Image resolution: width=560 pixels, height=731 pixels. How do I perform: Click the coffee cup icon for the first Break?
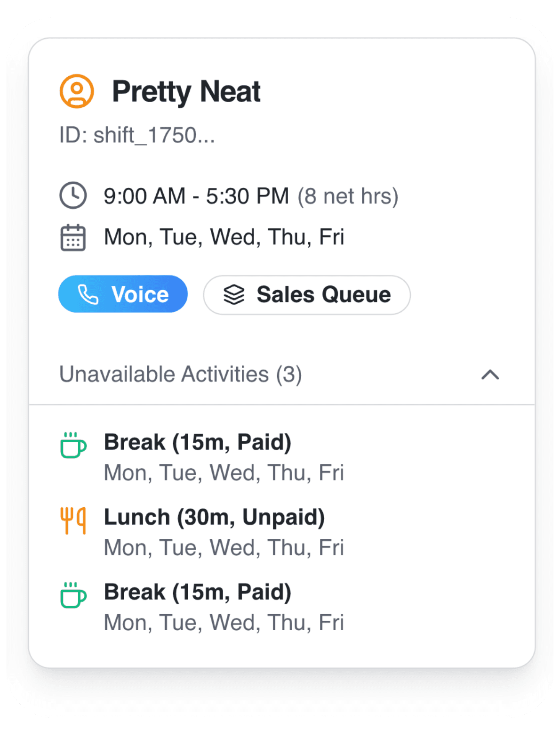tap(73, 444)
